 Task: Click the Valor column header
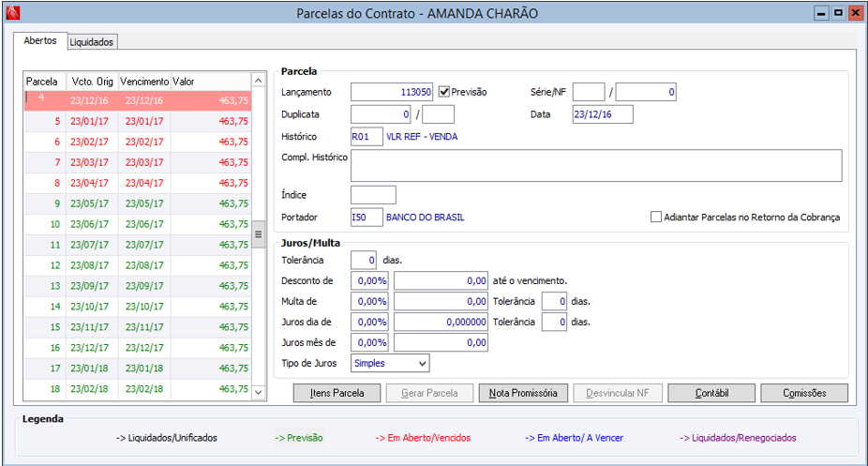pos(211,82)
